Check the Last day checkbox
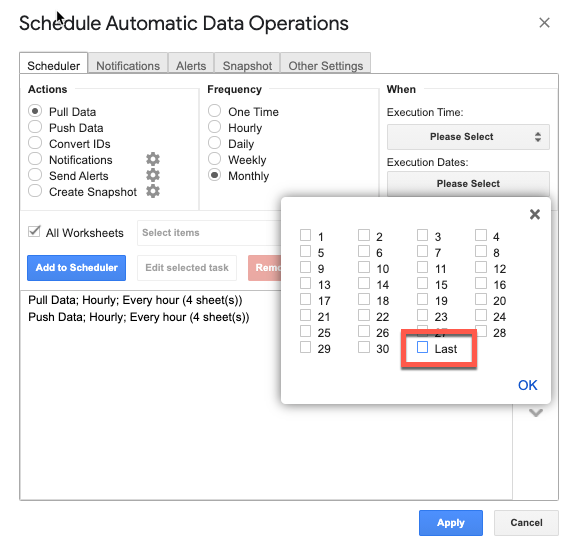 point(422,347)
